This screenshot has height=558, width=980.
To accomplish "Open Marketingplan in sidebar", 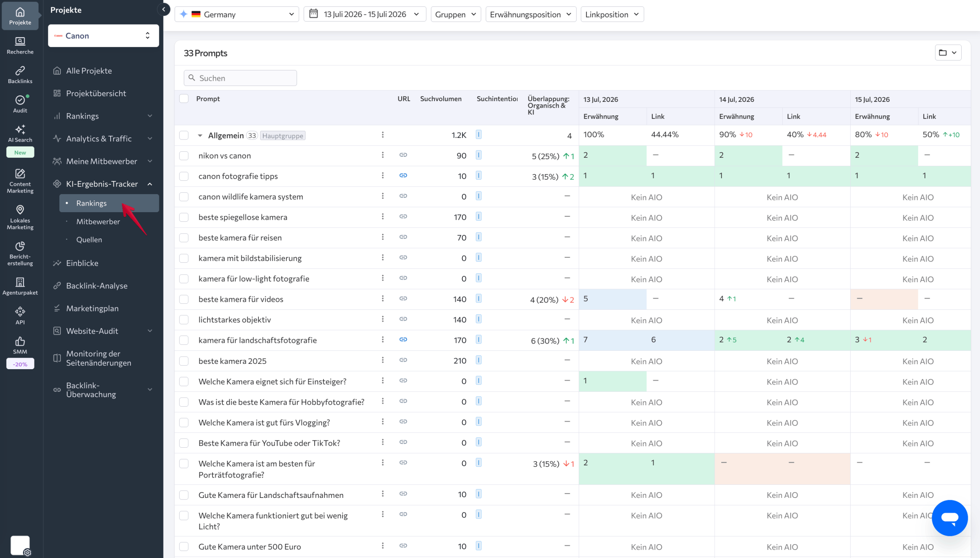I will (92, 308).
